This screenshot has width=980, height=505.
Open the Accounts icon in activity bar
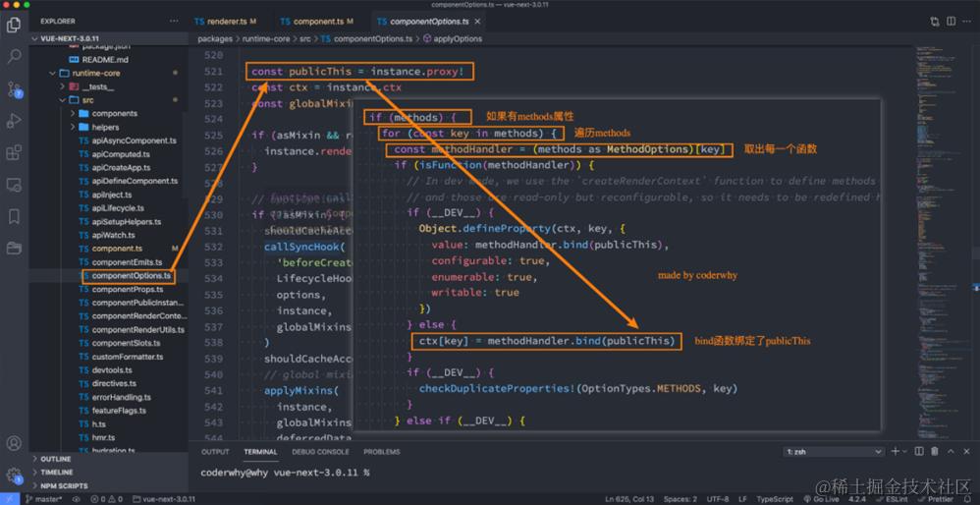coord(14,443)
